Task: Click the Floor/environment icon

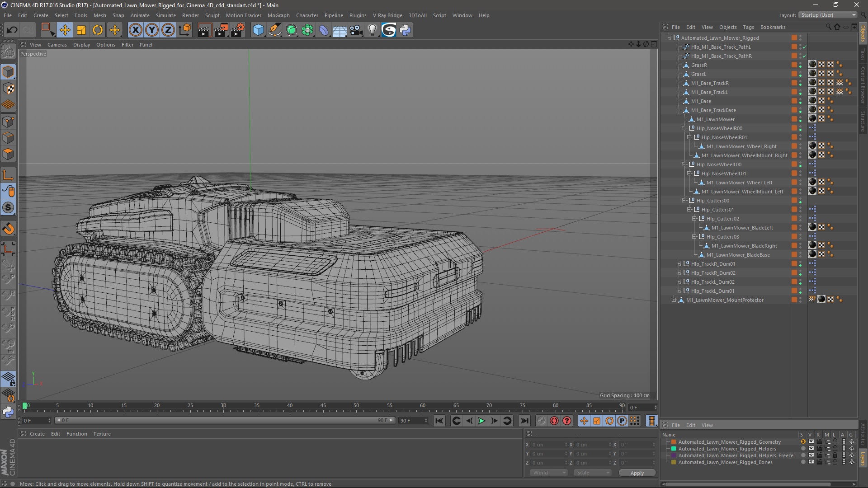Action: point(340,30)
